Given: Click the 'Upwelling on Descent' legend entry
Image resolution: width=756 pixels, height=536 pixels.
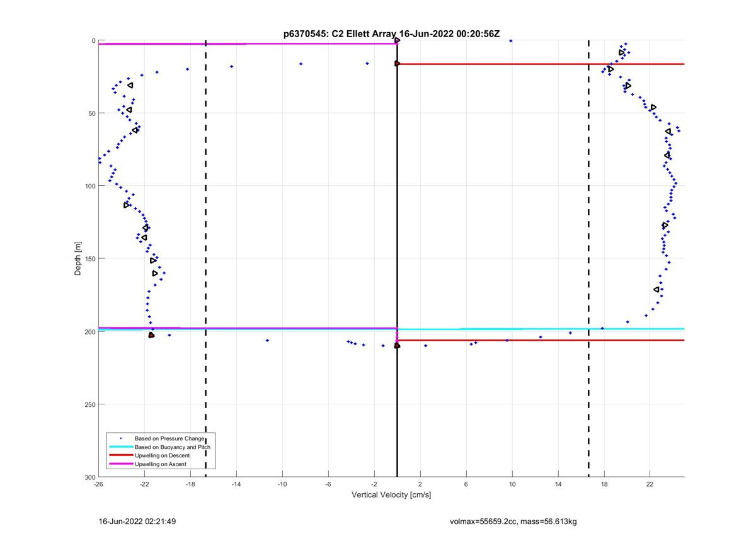Looking at the screenshot, I should pyautogui.click(x=163, y=455).
